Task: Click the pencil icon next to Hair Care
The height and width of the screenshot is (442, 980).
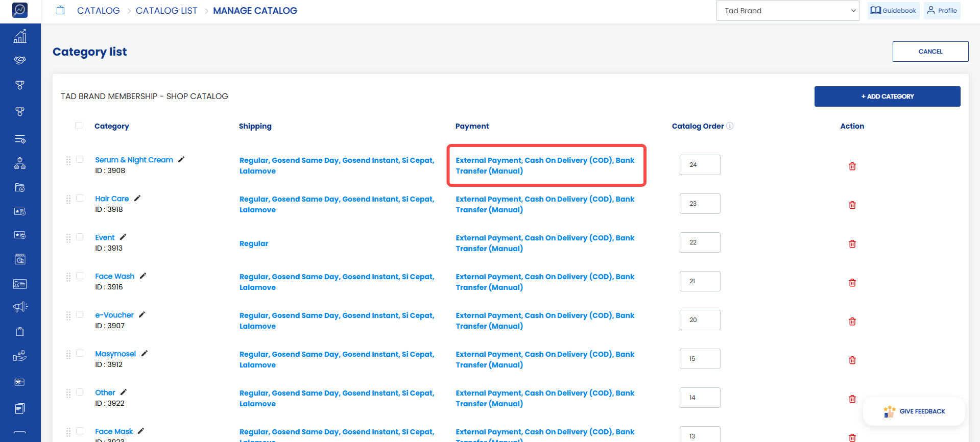Action: pos(137,198)
